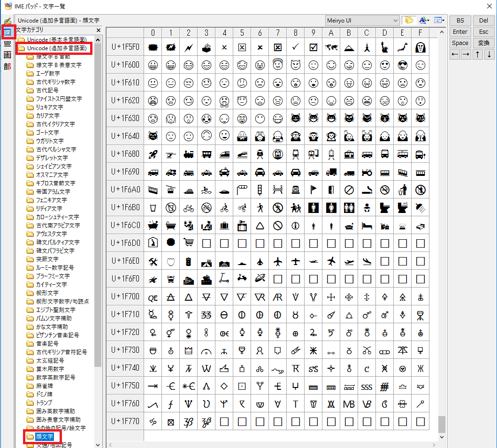
Task: Click the character grid scroll up arrow
Action: pyautogui.click(x=442, y=32)
